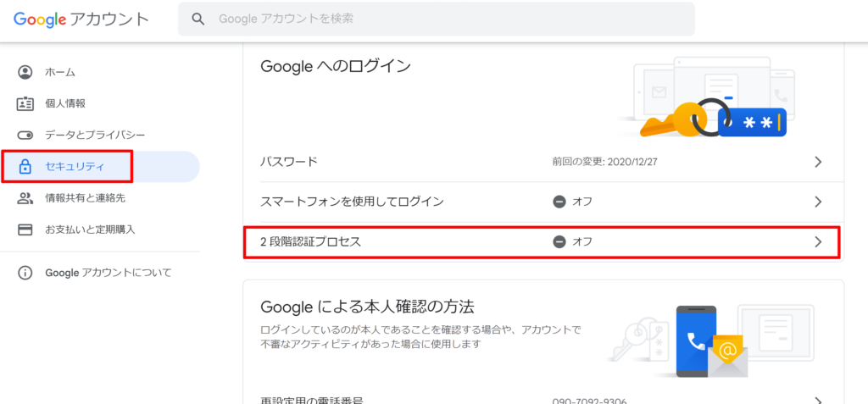Click the パスワード setting label
This screenshot has width=868, height=404.
click(288, 162)
